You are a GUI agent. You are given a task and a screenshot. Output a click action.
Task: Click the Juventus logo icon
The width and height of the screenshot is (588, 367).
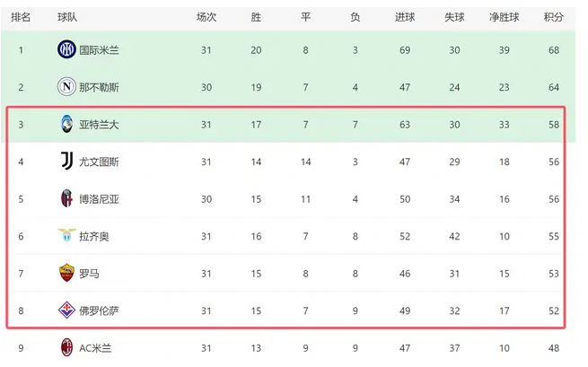(66, 162)
